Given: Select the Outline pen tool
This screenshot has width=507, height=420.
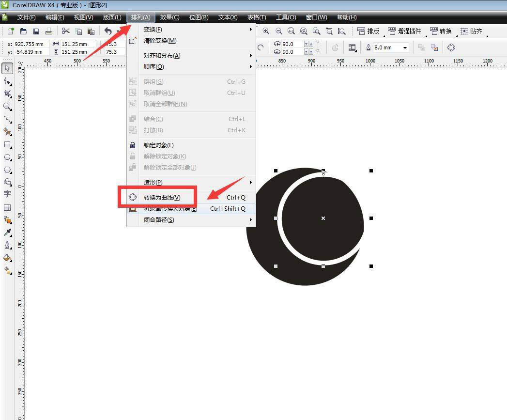Looking at the screenshot, I should click(x=7, y=245).
